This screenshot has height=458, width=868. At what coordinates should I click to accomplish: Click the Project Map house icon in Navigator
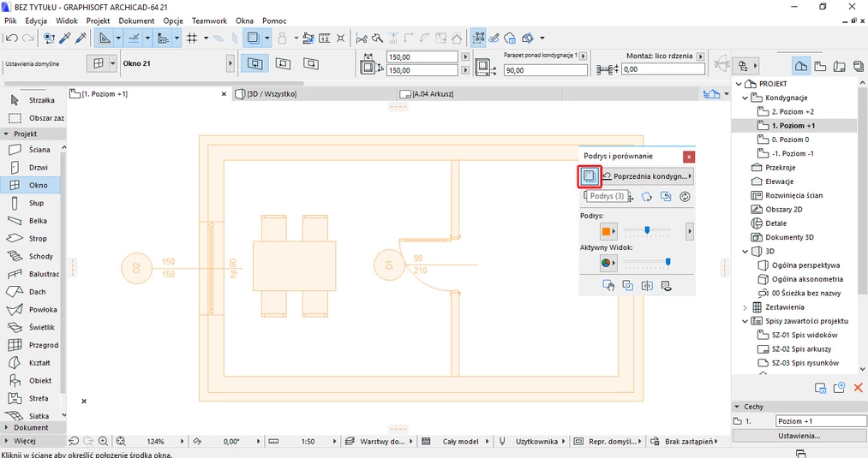(800, 67)
